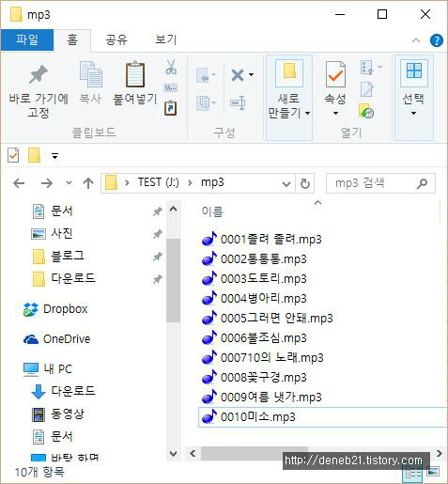448x484 pixels.
Task: Click navigation pane scroll up arrow
Action: [x=173, y=209]
